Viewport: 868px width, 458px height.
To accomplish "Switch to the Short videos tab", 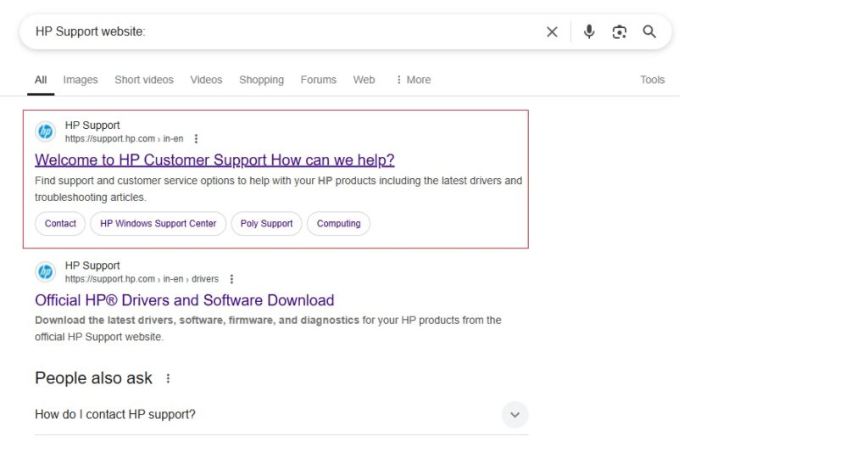I will [x=144, y=80].
